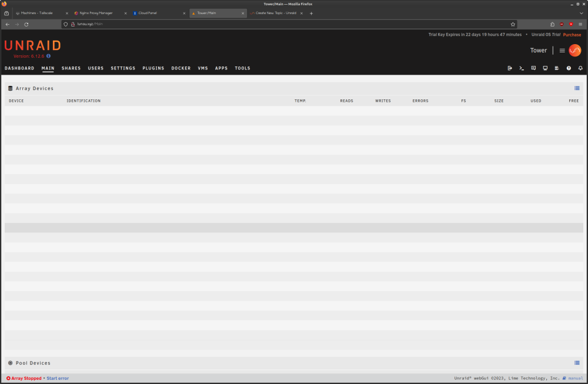Toggle Array Devices list view icon
Image resolution: width=588 pixels, height=384 pixels.
click(x=577, y=88)
